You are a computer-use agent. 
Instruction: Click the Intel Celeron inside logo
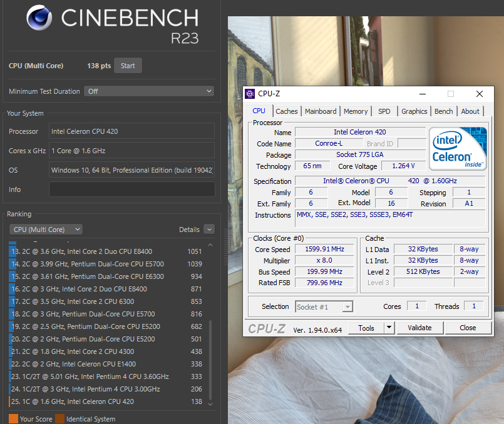[x=458, y=149]
